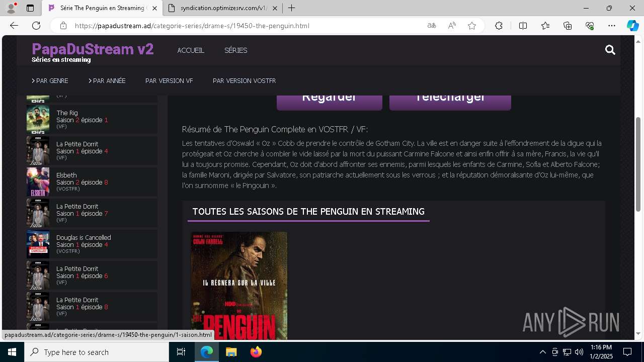644x362 pixels.
Task: Close the syndication.optimizesrv.com tab
Action: [275, 8]
